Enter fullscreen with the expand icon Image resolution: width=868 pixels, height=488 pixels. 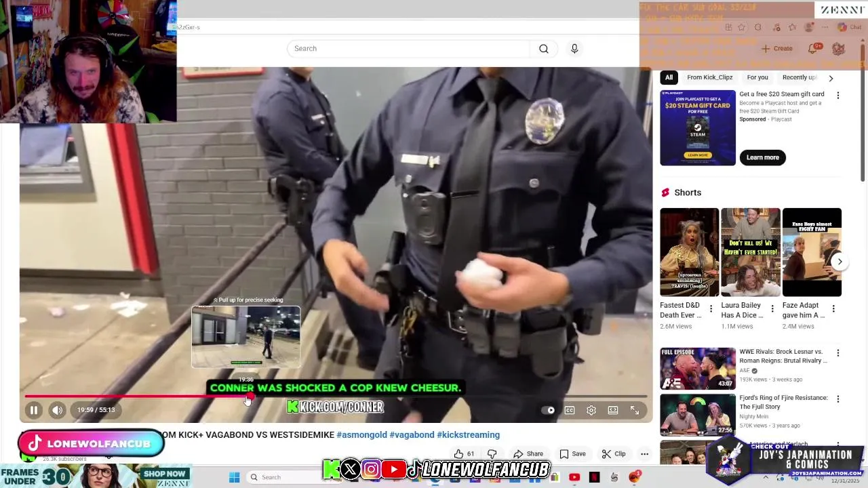coord(635,410)
